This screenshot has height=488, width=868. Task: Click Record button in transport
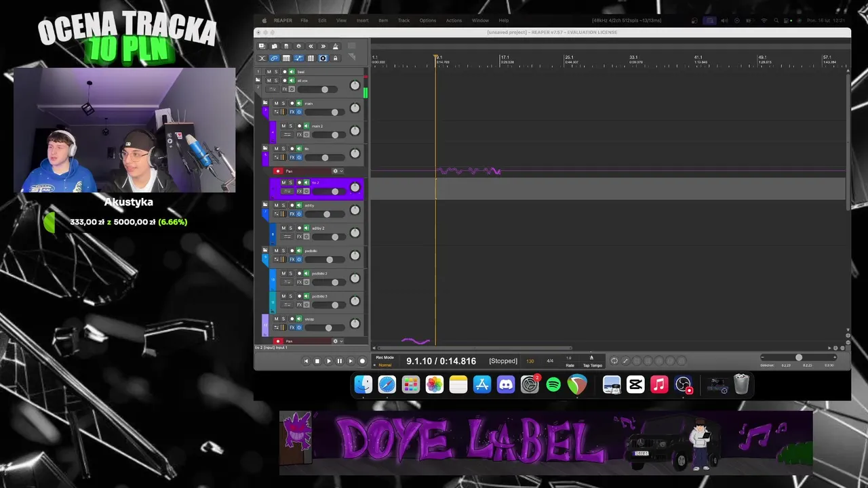(x=362, y=361)
